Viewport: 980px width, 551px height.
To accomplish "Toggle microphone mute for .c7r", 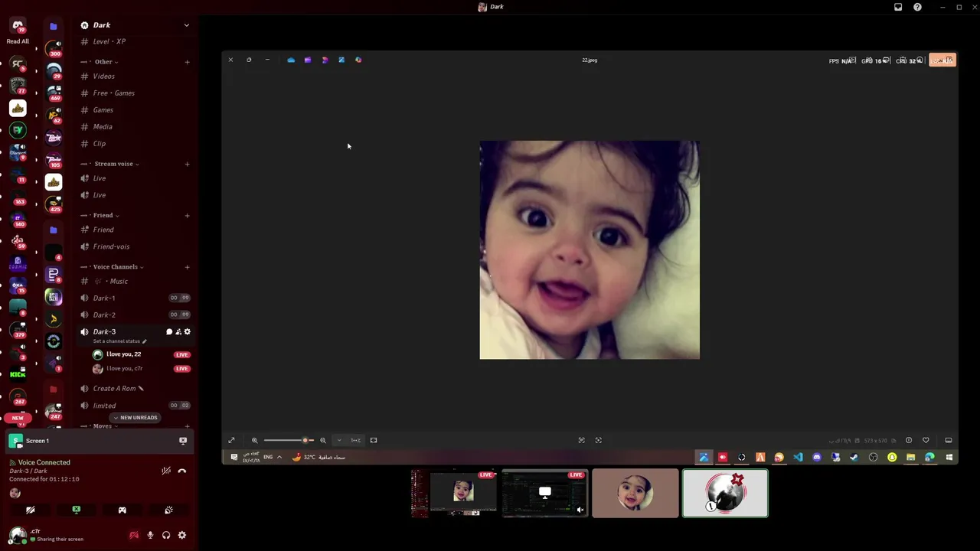I will click(x=150, y=535).
